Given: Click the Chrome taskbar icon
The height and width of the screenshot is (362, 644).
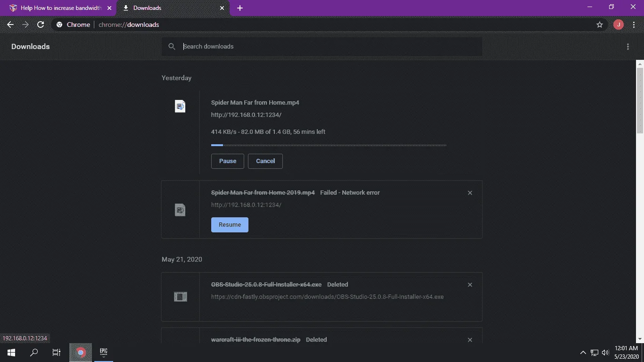Looking at the screenshot, I should point(81,352).
